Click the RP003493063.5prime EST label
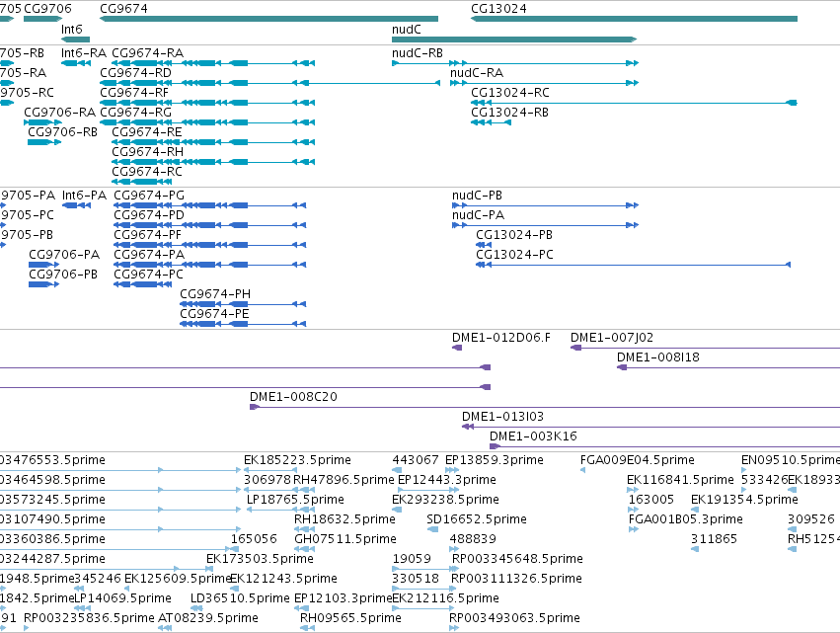Viewport: 840px width, 633px height. tap(514, 618)
